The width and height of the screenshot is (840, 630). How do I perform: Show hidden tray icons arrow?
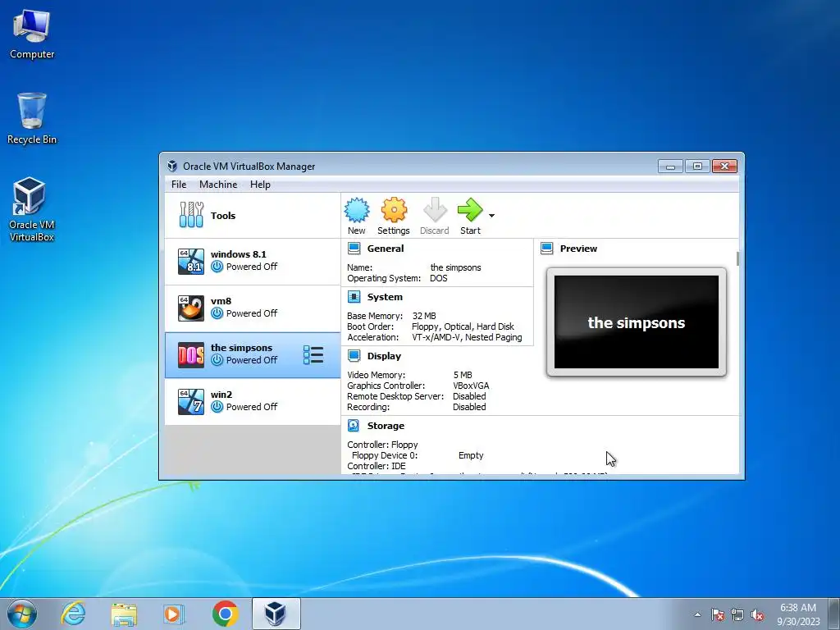point(697,614)
